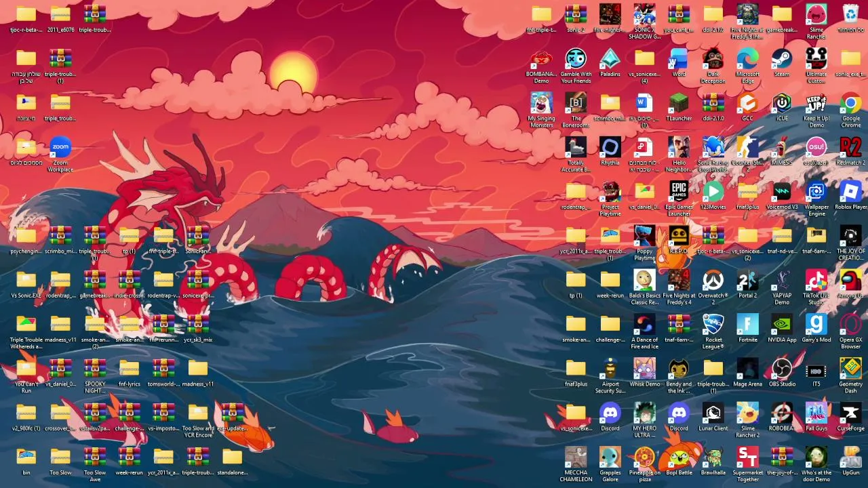Click the Slime Rancher 2 icon

coord(747,413)
